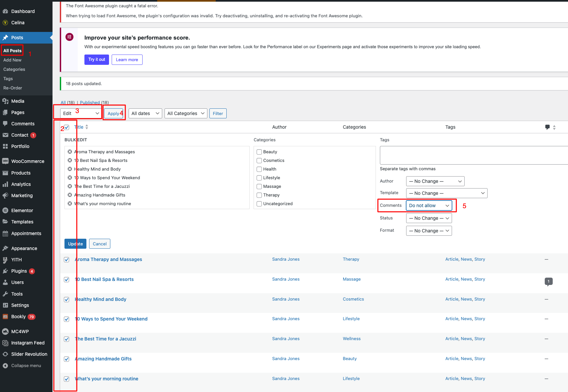Viewport: 568px width, 392px height.
Task: Switch to Published posts view
Action: point(90,102)
